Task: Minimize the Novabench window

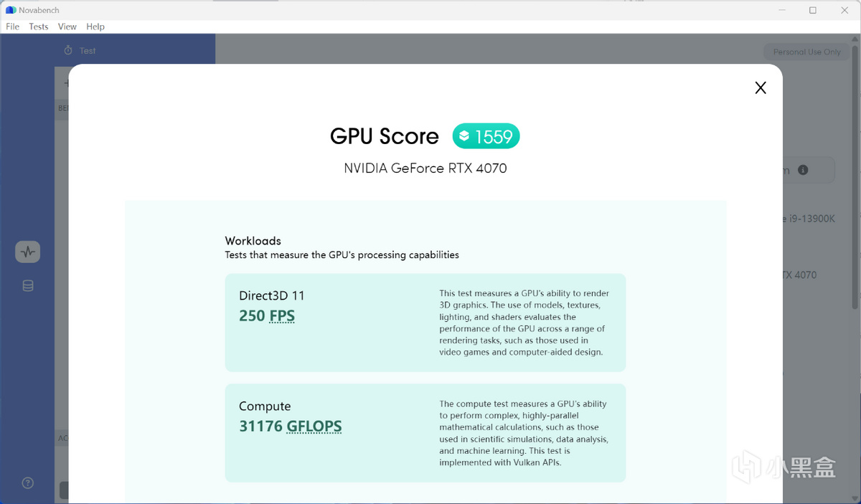Action: coord(781,10)
